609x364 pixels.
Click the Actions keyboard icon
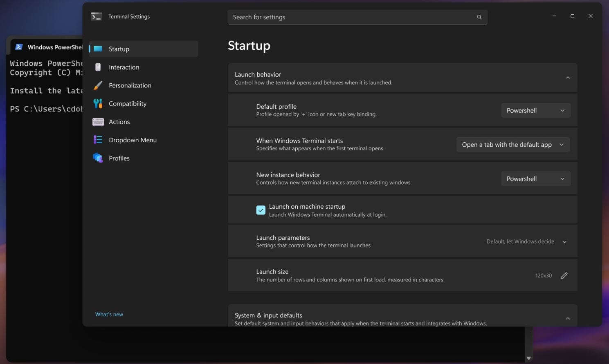98,121
